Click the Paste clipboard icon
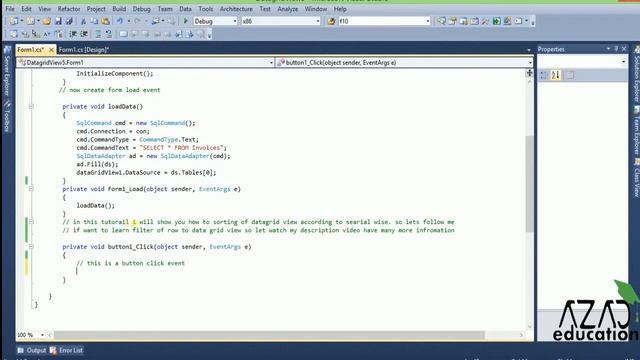 (x=105, y=21)
